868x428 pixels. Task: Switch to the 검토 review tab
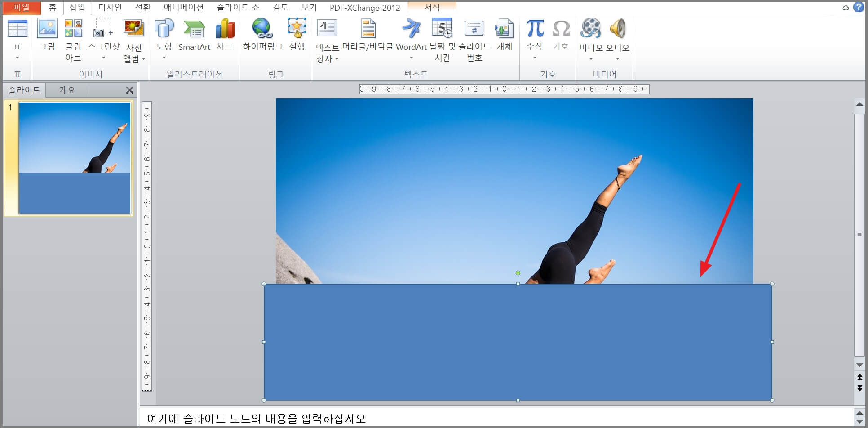click(280, 7)
